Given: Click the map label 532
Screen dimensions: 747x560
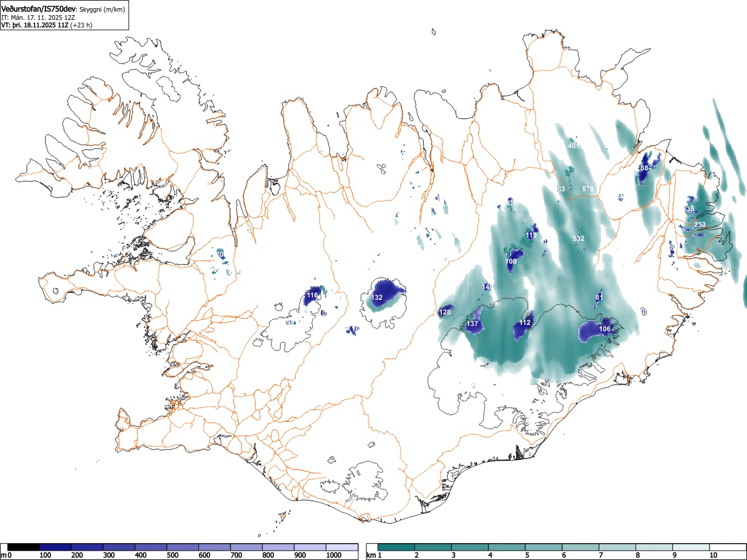Looking at the screenshot, I should (578, 239).
